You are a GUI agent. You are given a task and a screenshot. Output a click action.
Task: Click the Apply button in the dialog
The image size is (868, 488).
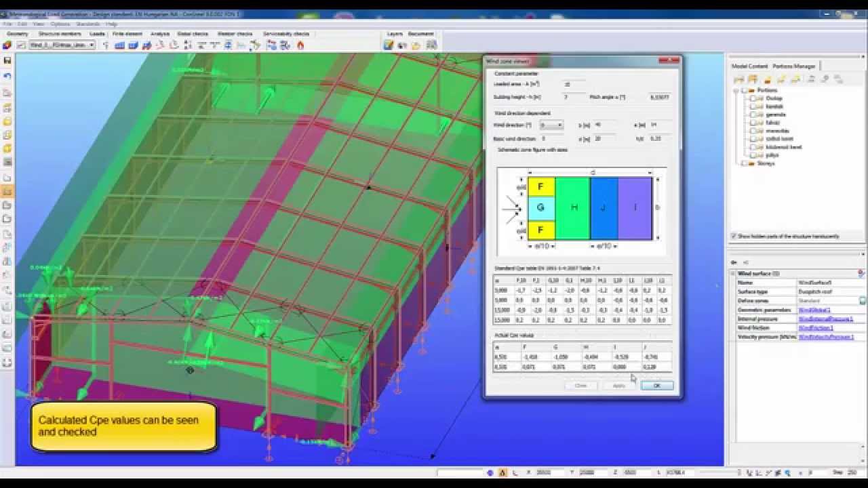coord(618,386)
